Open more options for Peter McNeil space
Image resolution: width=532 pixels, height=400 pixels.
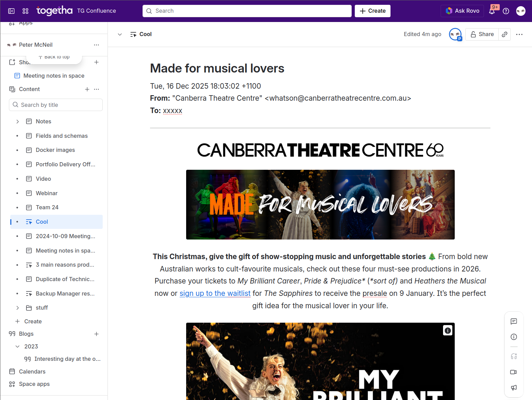pos(97,45)
